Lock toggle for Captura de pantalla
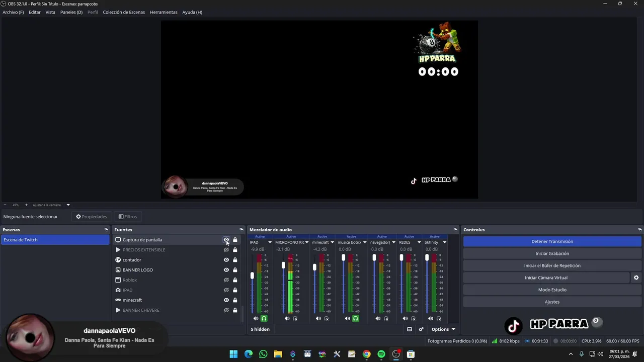 click(x=235, y=240)
